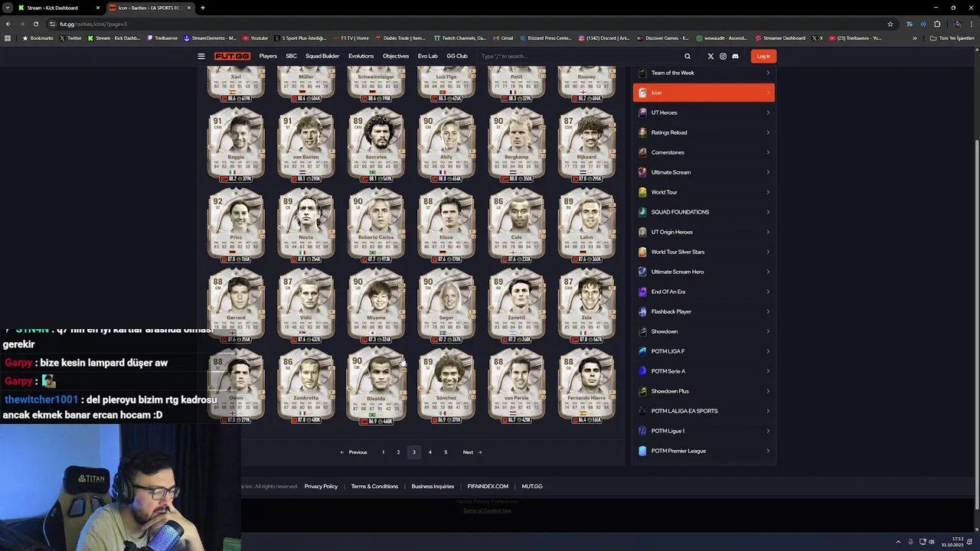The height and width of the screenshot is (551, 980).
Task: Open the Roberto Carlos player card
Action: (x=376, y=225)
